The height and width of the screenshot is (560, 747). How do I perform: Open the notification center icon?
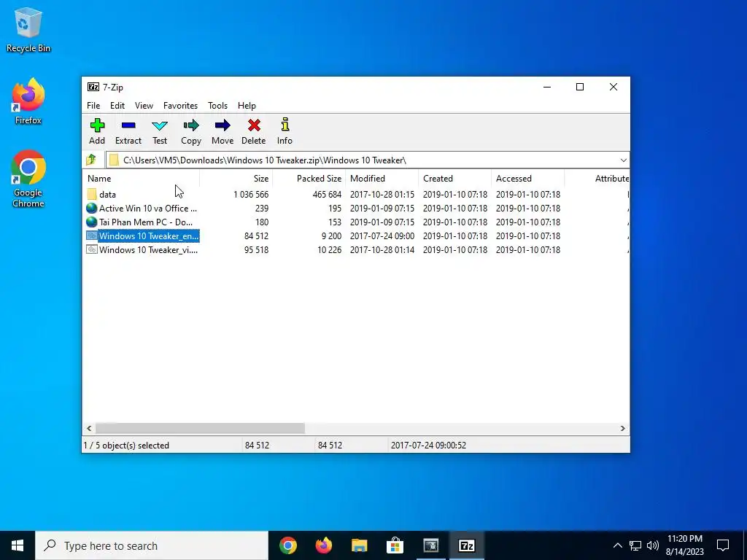723,545
